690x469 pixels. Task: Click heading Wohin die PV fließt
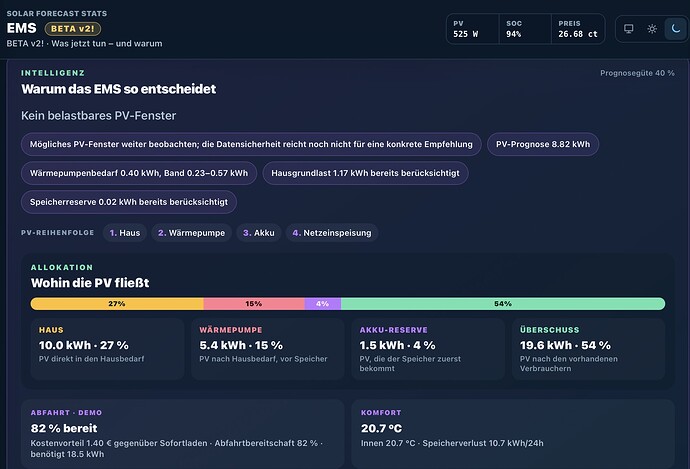pos(90,283)
